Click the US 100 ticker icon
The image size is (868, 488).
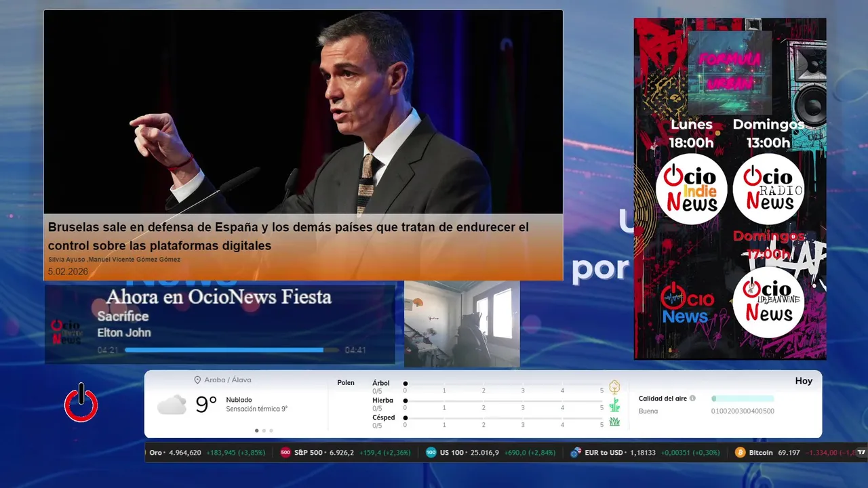click(x=431, y=452)
